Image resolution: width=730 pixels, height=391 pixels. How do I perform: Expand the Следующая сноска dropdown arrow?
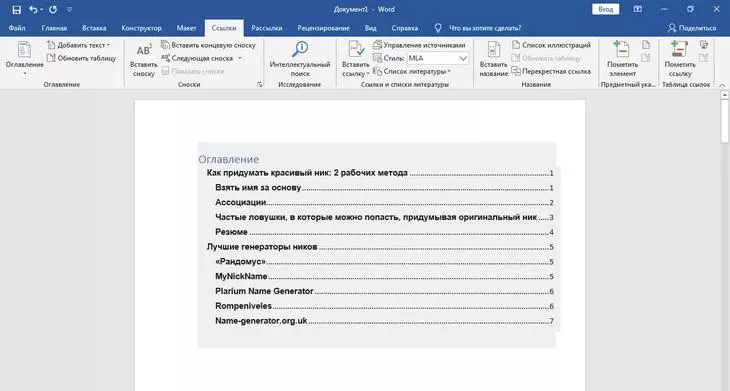[x=240, y=58]
